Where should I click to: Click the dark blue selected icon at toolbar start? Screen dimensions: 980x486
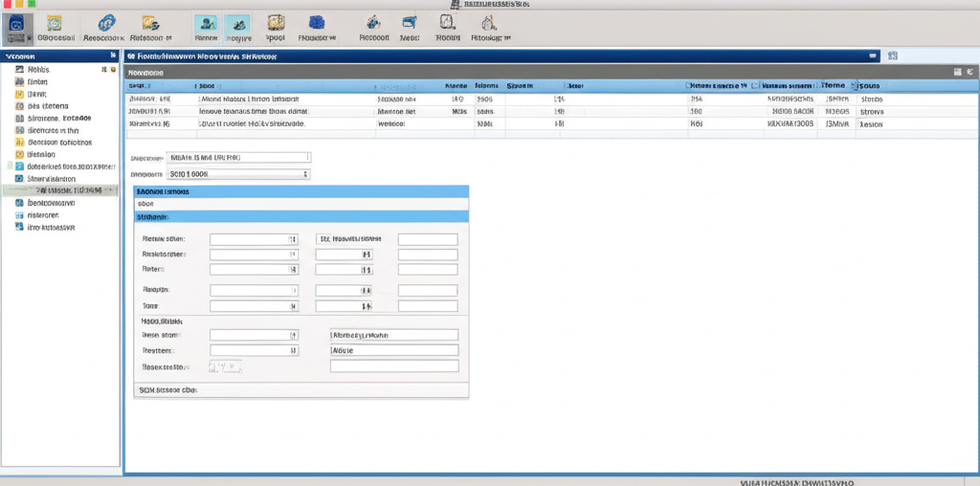[17, 29]
